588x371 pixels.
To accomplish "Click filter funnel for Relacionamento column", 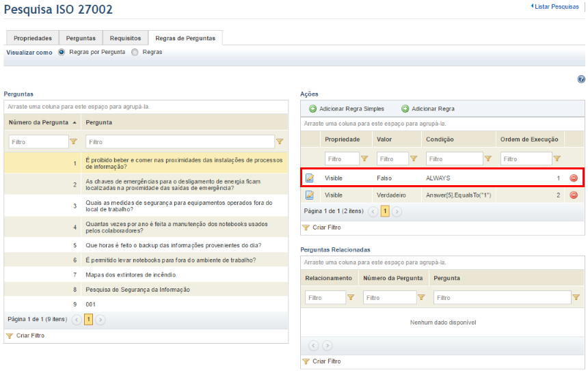I will coord(351,297).
